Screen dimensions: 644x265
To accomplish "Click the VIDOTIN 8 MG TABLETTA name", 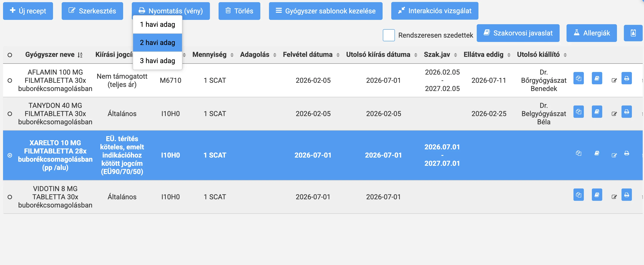I will [x=55, y=197].
